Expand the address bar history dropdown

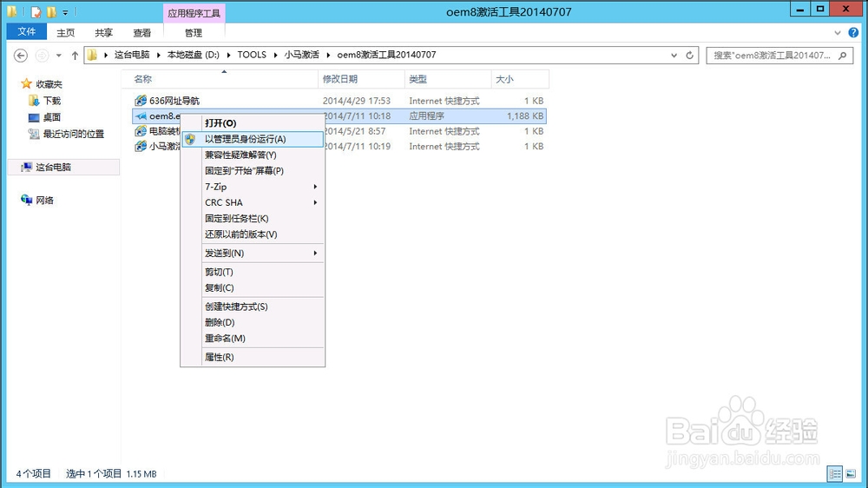coord(674,56)
